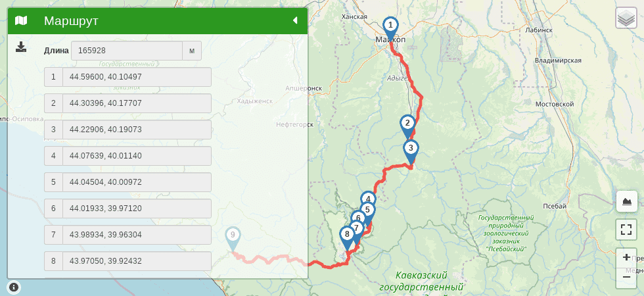Viewport: 644px width, 296px height.
Task: Select route marker 1 at Майкоп
Action: point(390,28)
